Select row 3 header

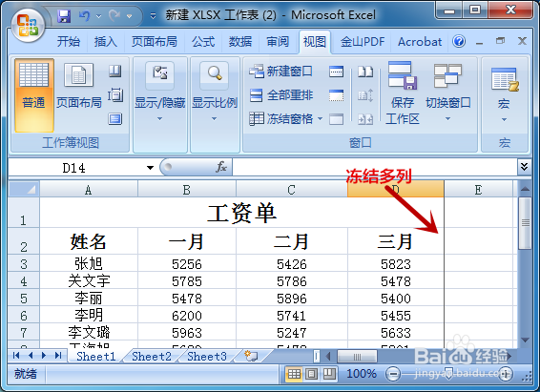point(24,263)
